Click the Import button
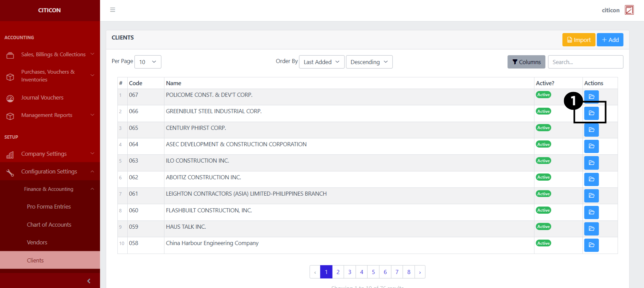 coord(579,40)
